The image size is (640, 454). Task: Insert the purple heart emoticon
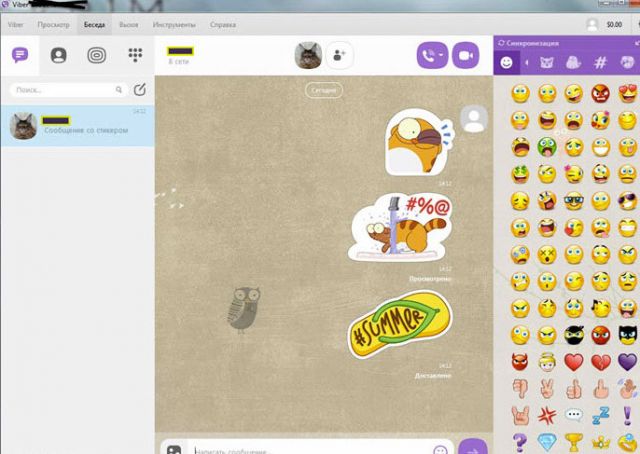(x=627, y=362)
